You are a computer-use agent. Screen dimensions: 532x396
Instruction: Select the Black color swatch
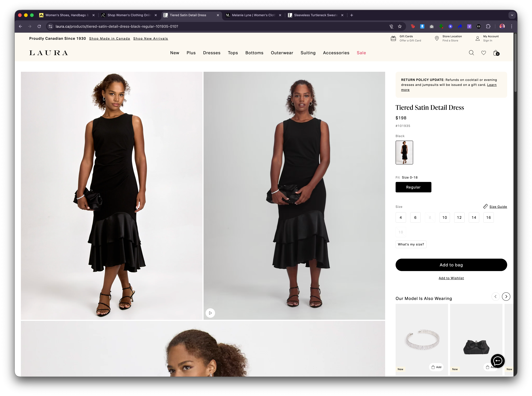[x=404, y=153]
